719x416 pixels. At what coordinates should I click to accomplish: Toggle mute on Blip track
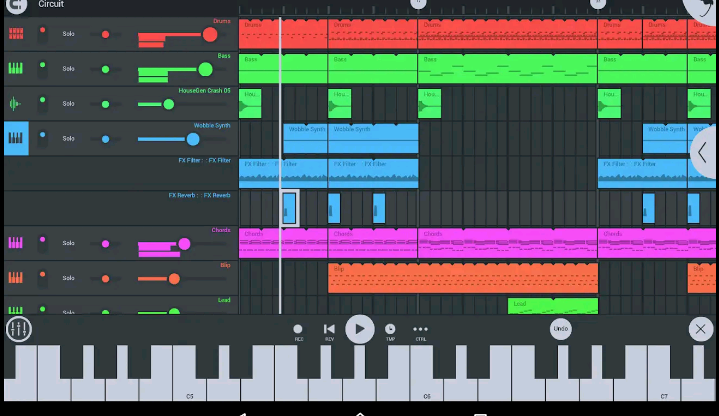(x=42, y=278)
